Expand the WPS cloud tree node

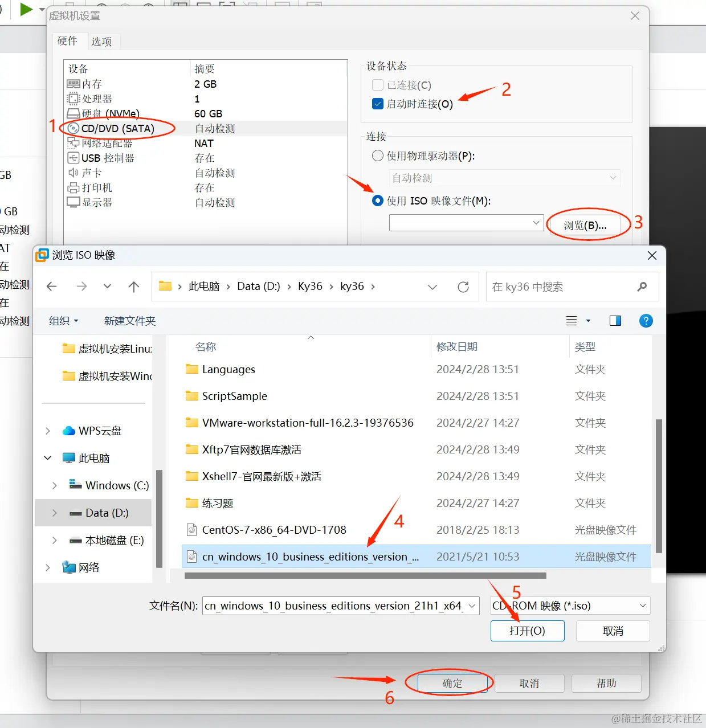[48, 431]
